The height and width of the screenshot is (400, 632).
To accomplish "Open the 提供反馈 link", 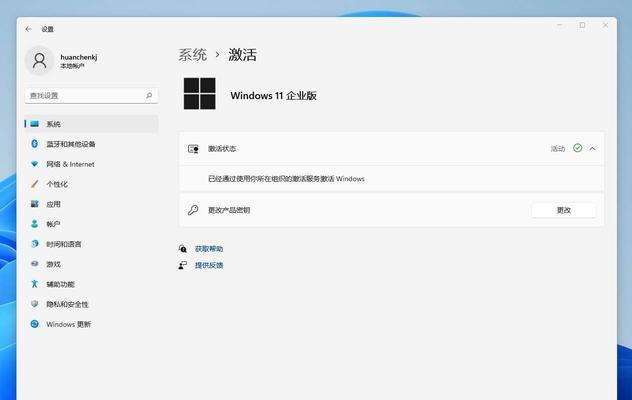I will [209, 265].
